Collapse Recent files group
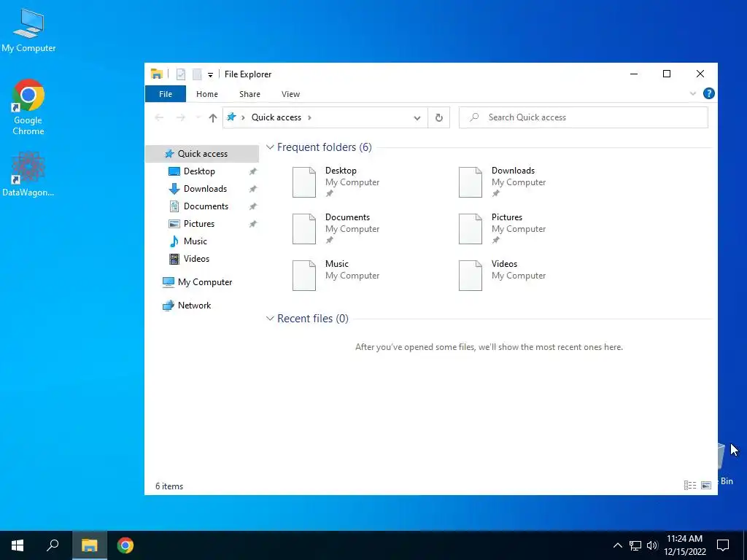This screenshot has height=560, width=747. click(x=270, y=318)
